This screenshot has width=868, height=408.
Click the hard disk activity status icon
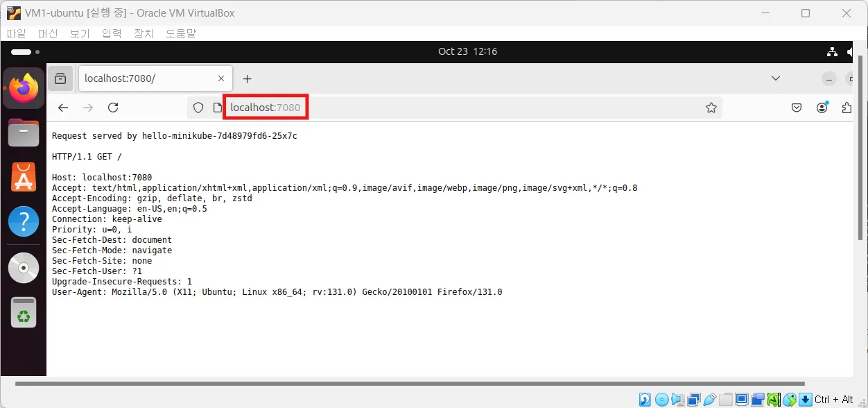(645, 400)
